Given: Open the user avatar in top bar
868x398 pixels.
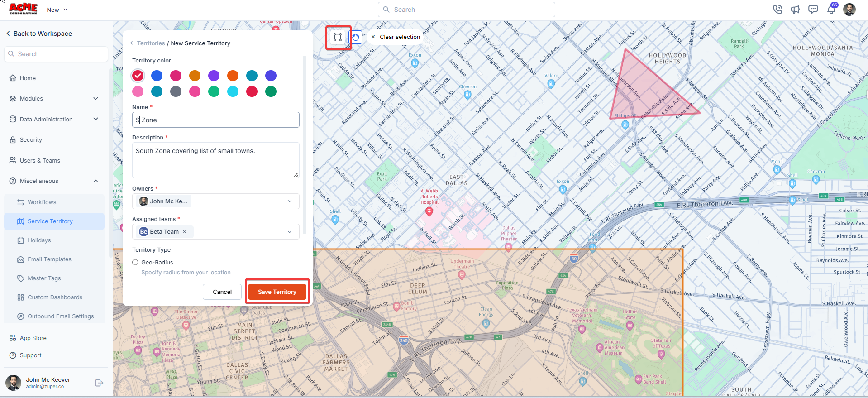Looking at the screenshot, I should coord(849,10).
